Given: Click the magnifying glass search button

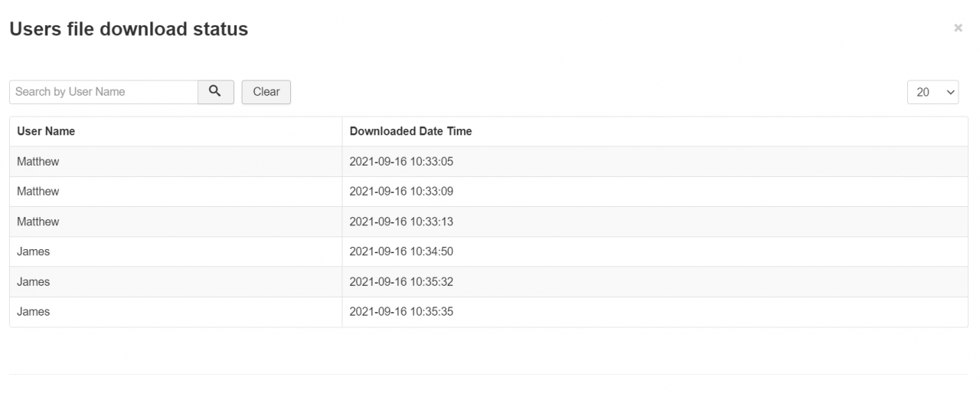Looking at the screenshot, I should point(215,92).
